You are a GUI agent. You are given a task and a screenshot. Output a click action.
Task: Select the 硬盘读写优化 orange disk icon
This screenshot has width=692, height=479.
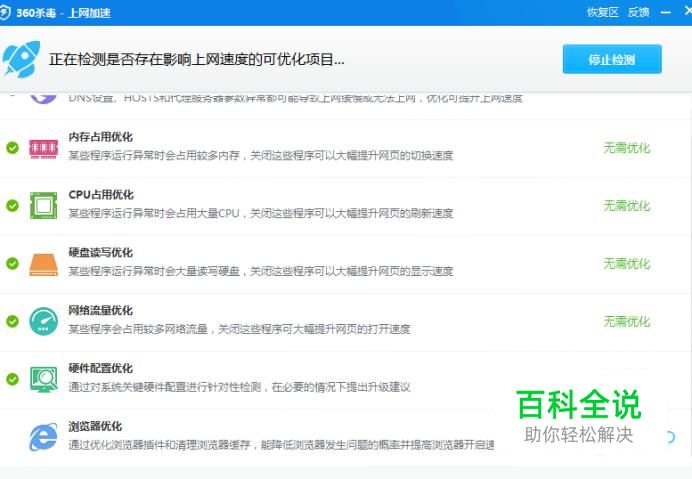coord(43,264)
